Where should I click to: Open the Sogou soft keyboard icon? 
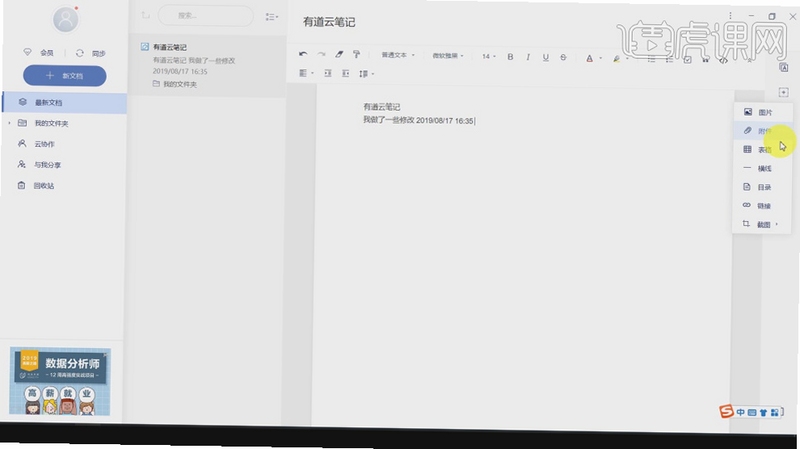pos(752,412)
